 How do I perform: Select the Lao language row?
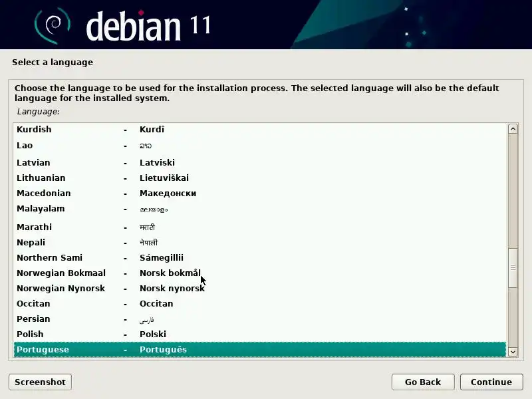[x=259, y=146]
